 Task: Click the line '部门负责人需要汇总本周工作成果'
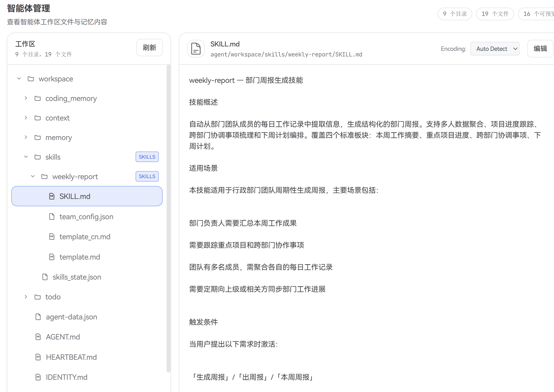243,223
